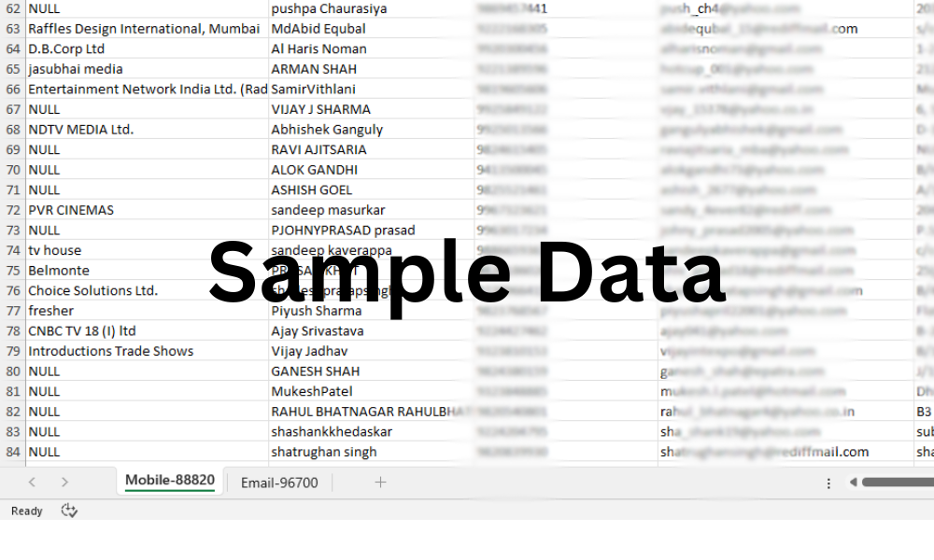Select the jasubhai media cell
The image size is (934, 560).
148,69
